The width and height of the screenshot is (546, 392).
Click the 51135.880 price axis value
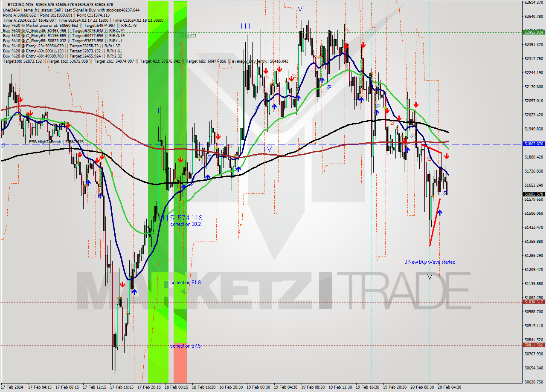(x=534, y=283)
